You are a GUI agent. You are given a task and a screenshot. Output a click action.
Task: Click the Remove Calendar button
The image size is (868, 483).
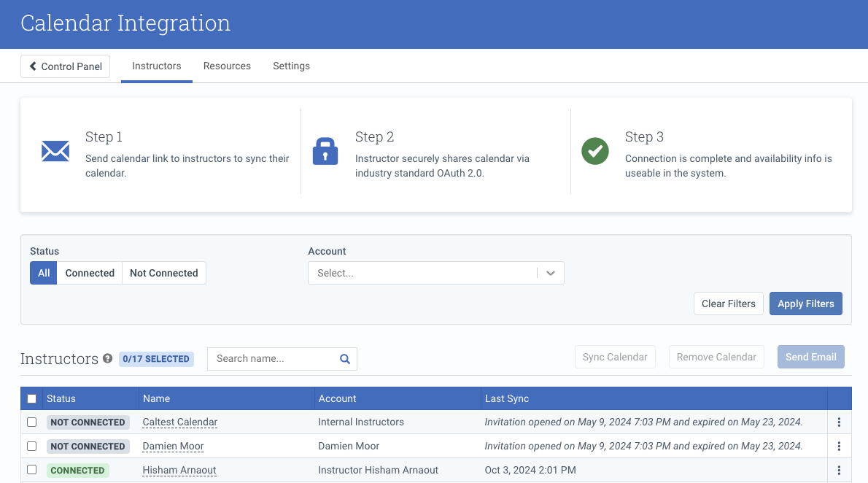716,358
